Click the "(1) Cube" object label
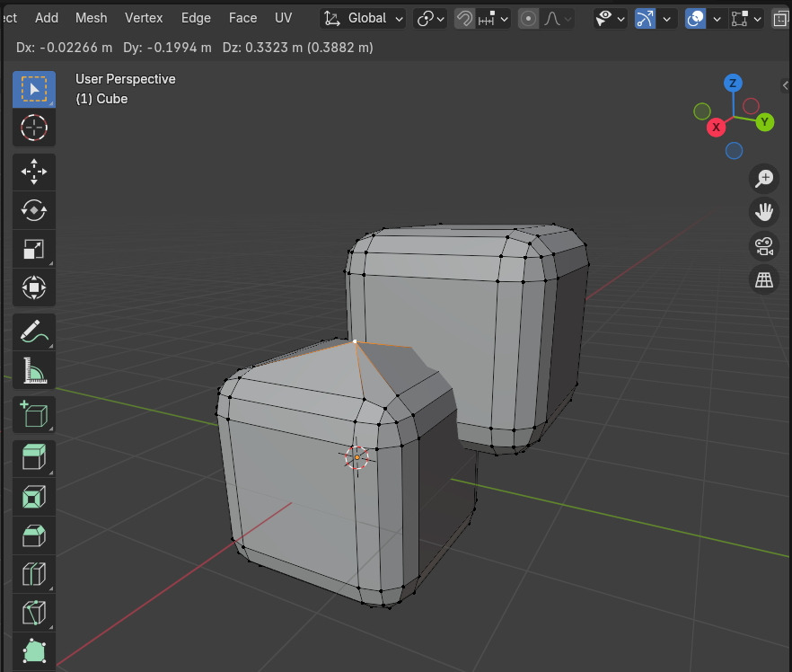 pos(101,99)
